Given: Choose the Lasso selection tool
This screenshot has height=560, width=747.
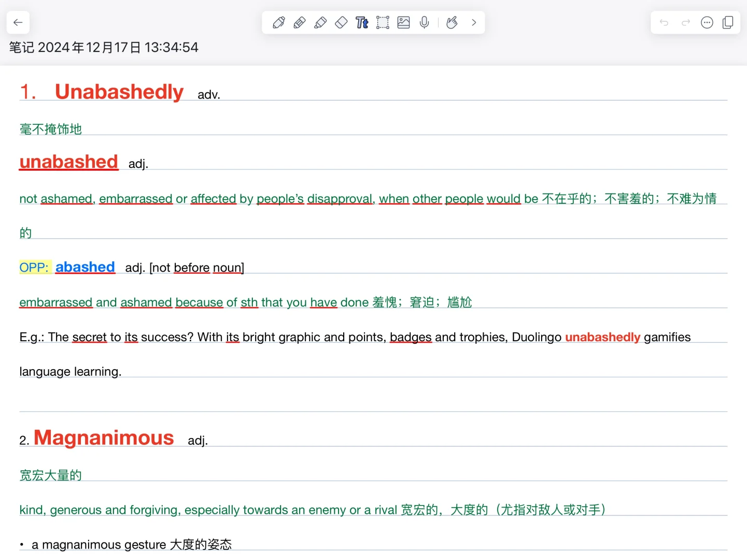Looking at the screenshot, I should pyautogui.click(x=383, y=22).
